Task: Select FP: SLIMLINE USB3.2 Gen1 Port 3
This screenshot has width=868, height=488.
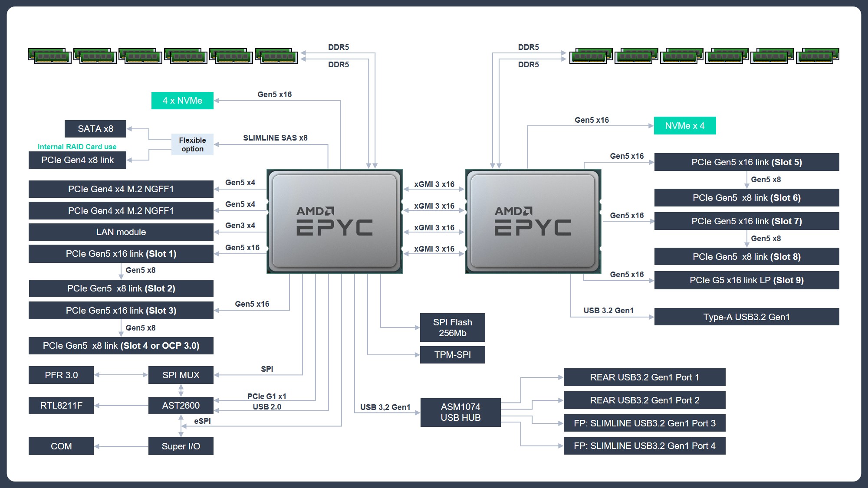Action: click(644, 423)
